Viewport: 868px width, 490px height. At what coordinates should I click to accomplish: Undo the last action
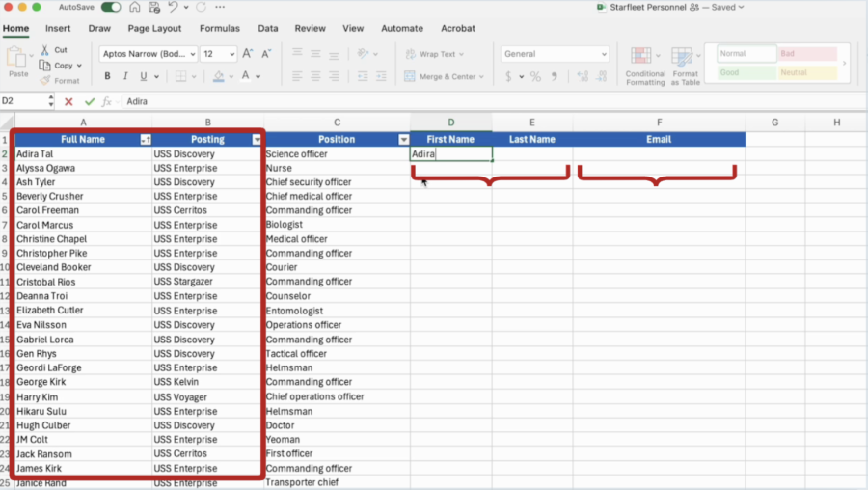click(174, 7)
